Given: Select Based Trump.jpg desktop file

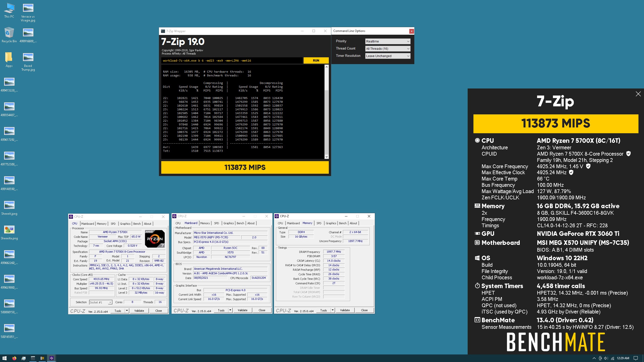Looking at the screenshot, I should tap(28, 62).
